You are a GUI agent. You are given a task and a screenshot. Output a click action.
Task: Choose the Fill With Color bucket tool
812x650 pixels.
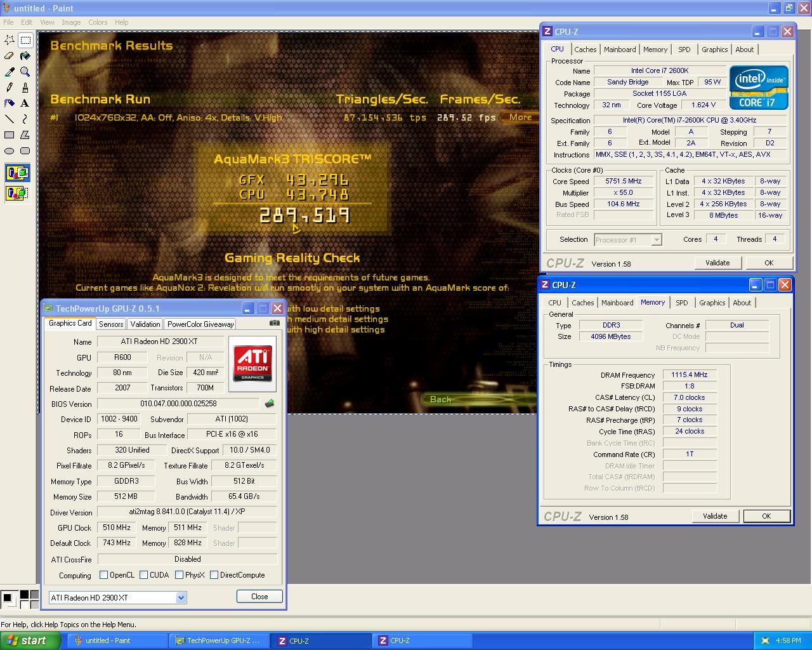[x=25, y=56]
